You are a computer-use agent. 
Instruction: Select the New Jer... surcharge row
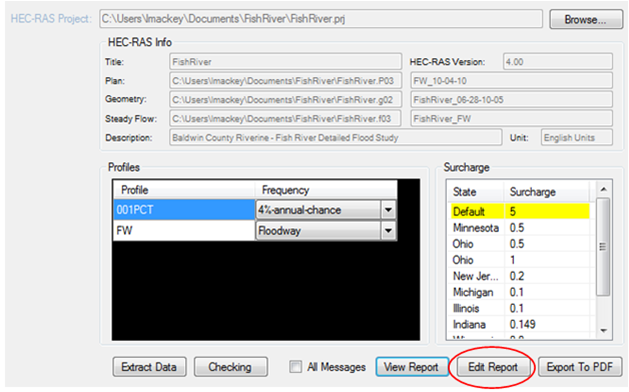tap(520, 276)
